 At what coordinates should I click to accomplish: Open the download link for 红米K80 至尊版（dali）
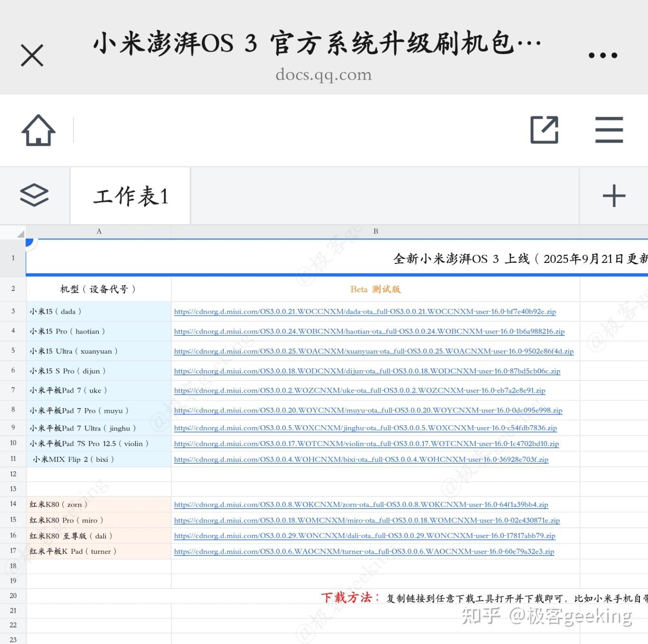click(364, 536)
